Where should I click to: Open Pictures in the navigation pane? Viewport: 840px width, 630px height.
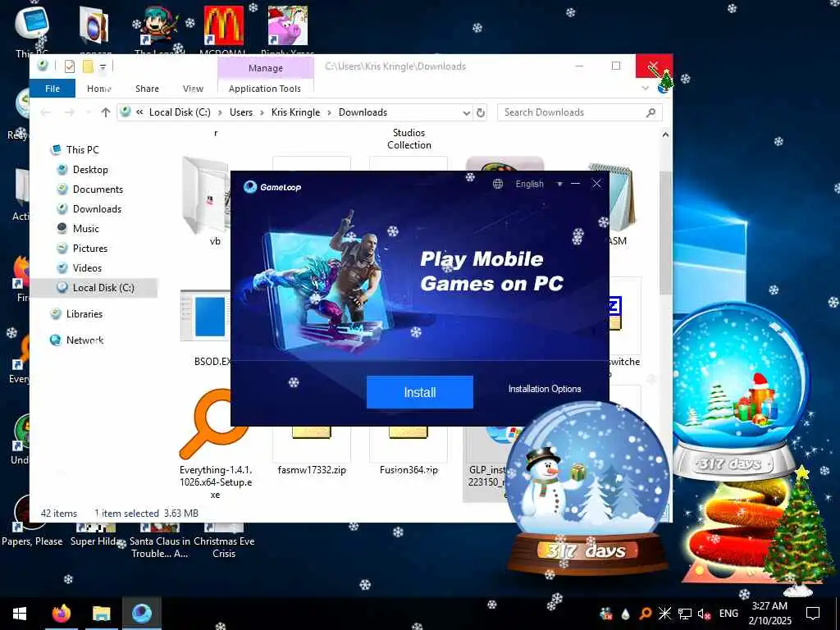(90, 249)
